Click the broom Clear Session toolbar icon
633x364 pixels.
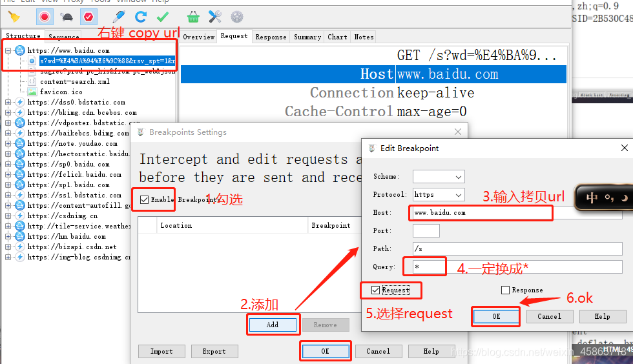14,17
